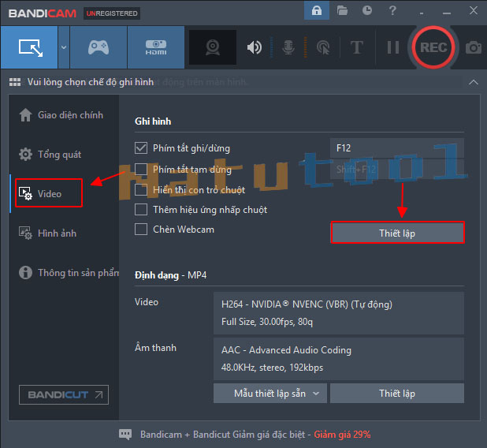The height and width of the screenshot is (448, 487).
Task: Enable the Thêm hiệu ứng nhấp chuột checkbox
Action: (x=141, y=210)
